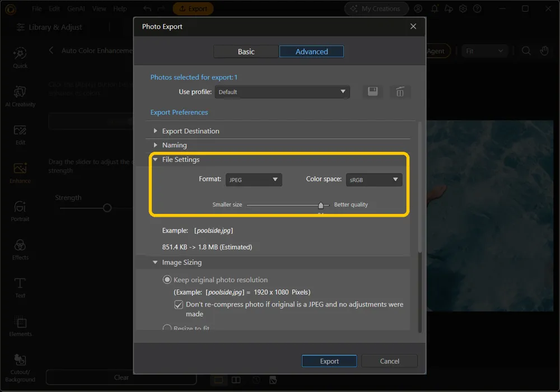Select Keep original photo resolution radio
Image resolution: width=560 pixels, height=392 pixels.
tap(167, 279)
